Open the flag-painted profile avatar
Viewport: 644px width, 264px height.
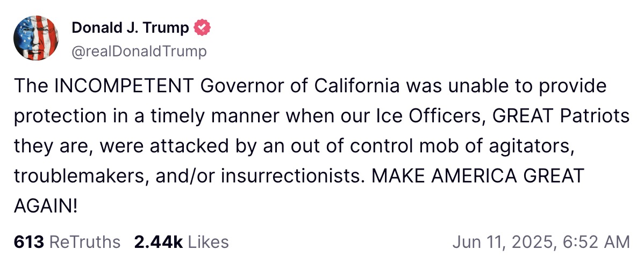(x=35, y=38)
